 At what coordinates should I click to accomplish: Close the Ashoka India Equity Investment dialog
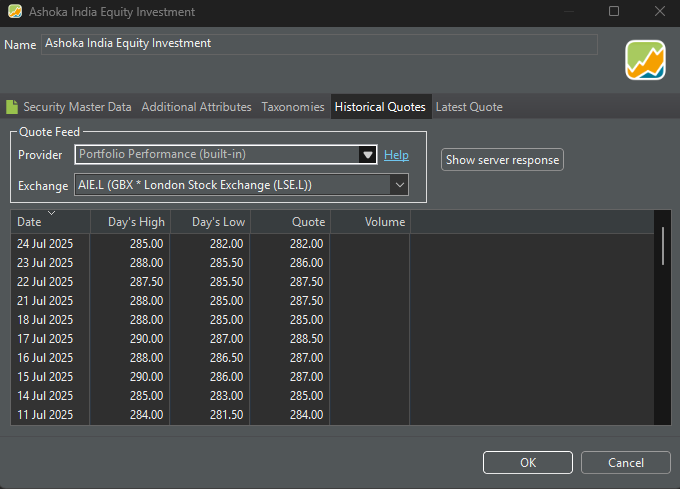660,11
